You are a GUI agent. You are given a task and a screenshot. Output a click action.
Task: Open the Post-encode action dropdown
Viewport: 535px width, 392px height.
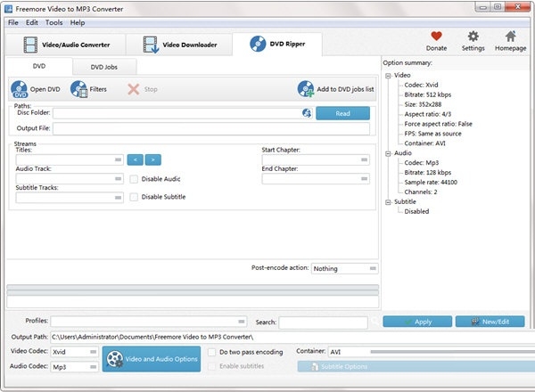345,268
